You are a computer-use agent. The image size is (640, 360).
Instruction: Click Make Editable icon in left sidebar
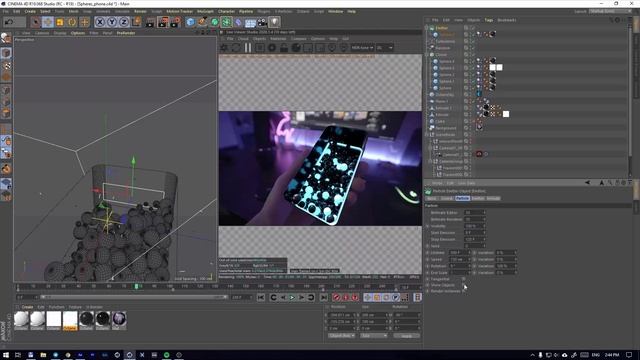click(6, 38)
